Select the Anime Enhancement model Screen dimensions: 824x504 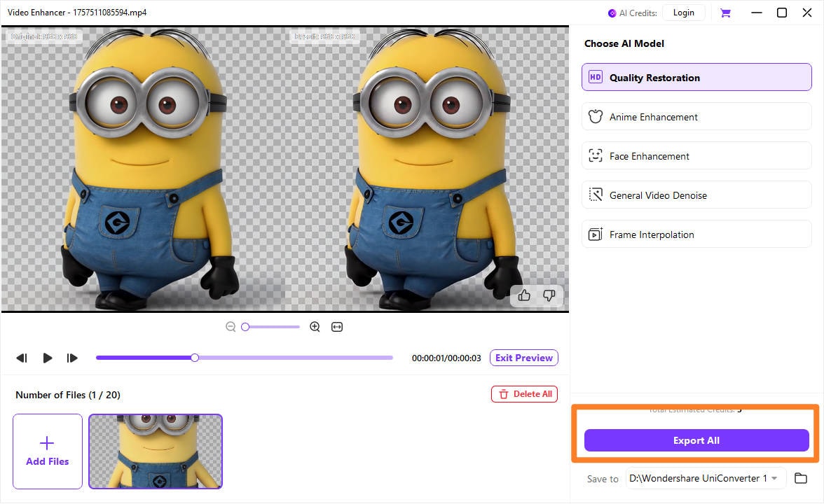click(696, 116)
